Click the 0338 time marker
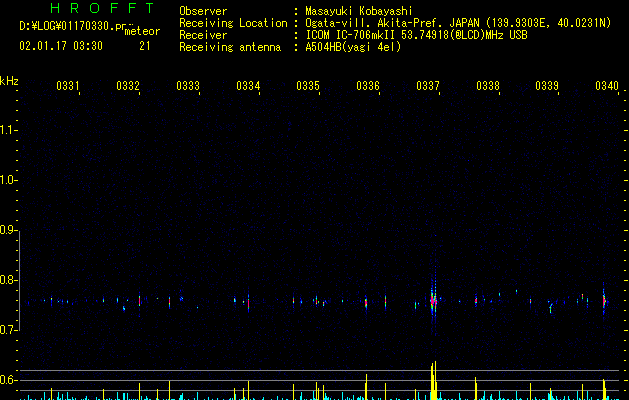 [488, 86]
